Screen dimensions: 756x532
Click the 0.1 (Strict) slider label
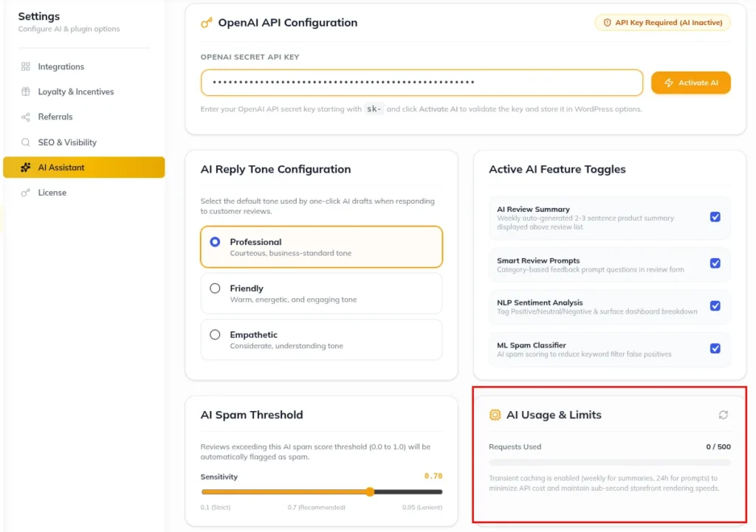click(x=216, y=508)
